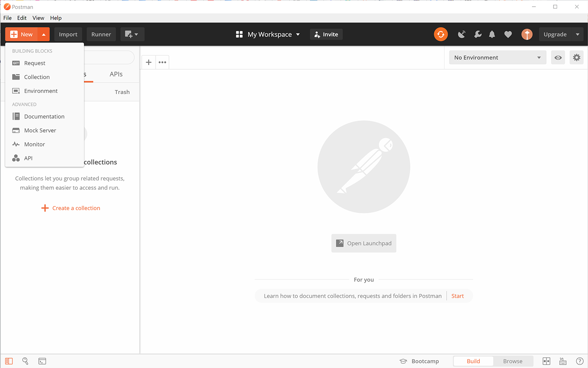Viewport: 588px width, 368px height.
Task: Switch to the Build mode toggle
Action: pyautogui.click(x=473, y=361)
